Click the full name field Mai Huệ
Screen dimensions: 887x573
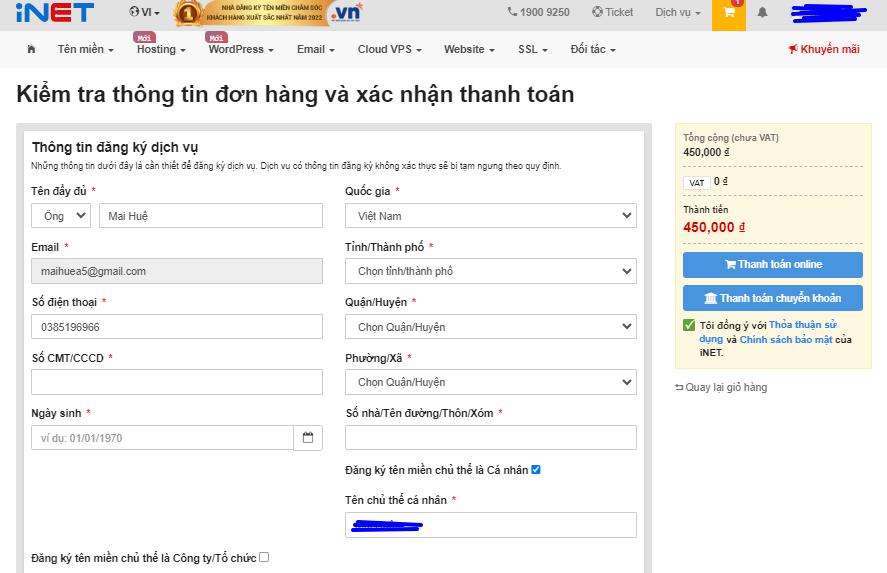pyautogui.click(x=211, y=216)
